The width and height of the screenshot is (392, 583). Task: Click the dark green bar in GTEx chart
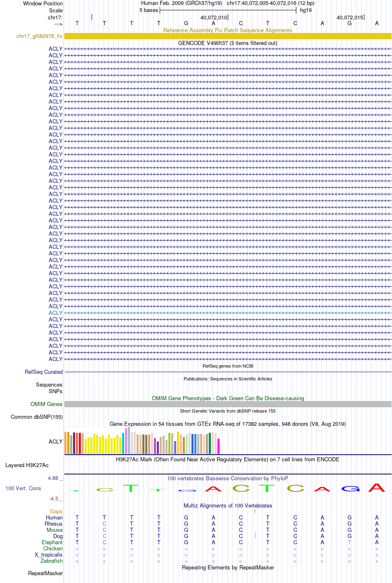coord(210,443)
